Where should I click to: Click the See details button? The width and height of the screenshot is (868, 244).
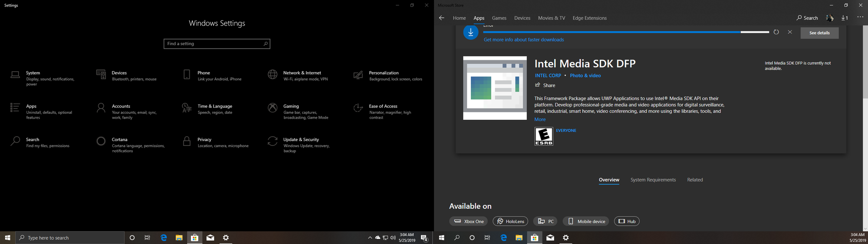coord(819,33)
